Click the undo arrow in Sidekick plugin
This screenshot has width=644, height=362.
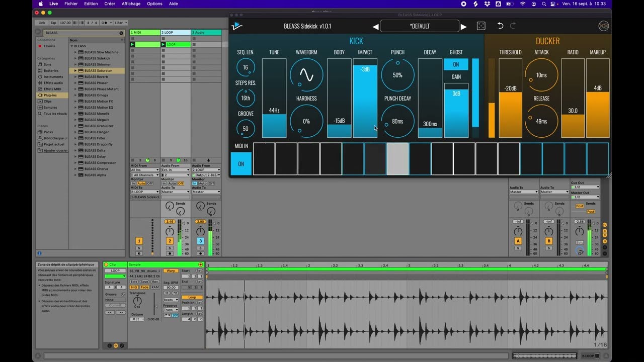(x=500, y=26)
